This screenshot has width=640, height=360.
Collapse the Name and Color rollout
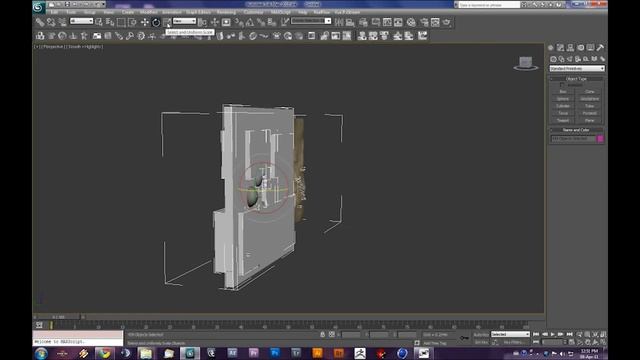(576, 130)
